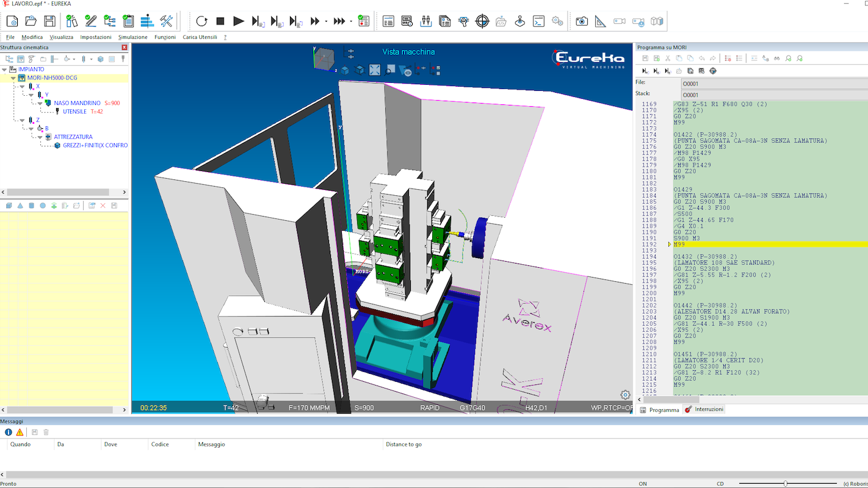Select the ATTREZZATURA tree item

click(x=73, y=137)
